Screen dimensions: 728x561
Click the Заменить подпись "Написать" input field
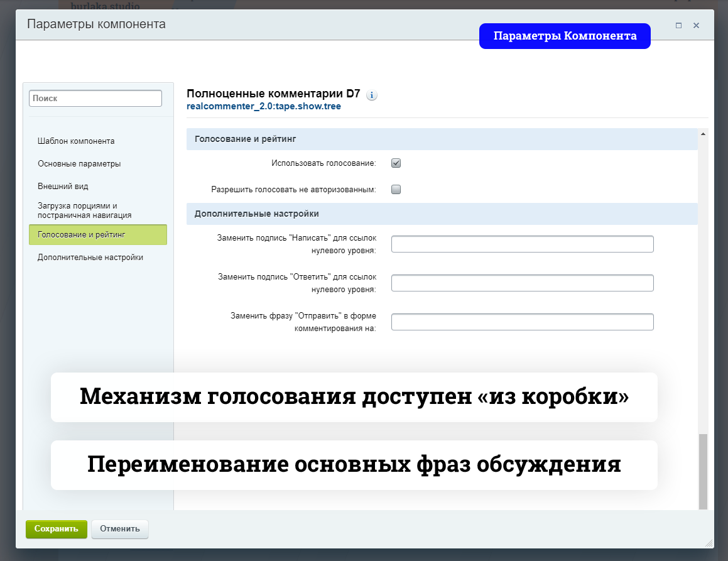pos(522,244)
